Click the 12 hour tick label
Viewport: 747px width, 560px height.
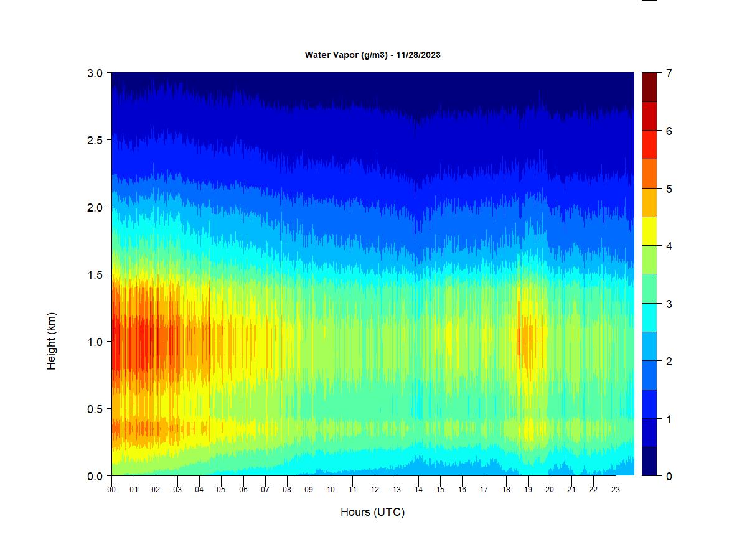[375, 490]
